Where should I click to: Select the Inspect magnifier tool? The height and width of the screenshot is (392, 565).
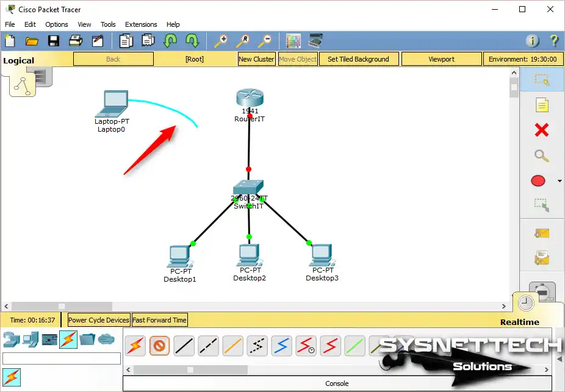(x=542, y=155)
